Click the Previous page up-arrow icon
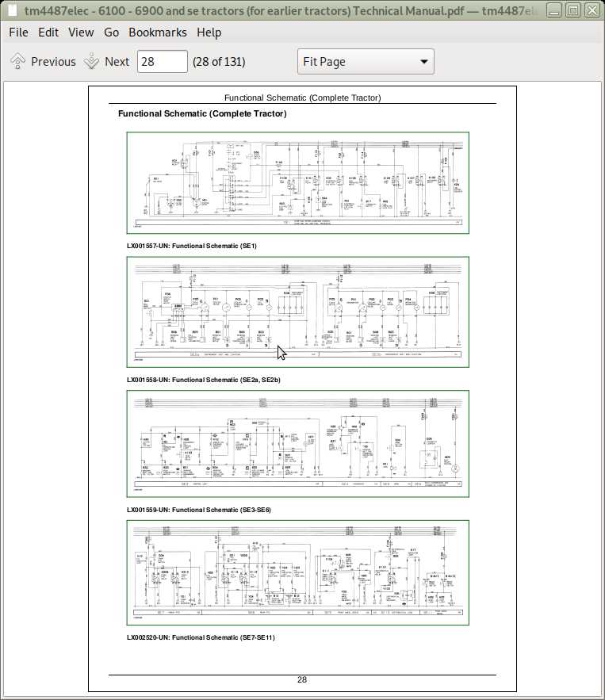605x700 pixels. pyautogui.click(x=18, y=61)
